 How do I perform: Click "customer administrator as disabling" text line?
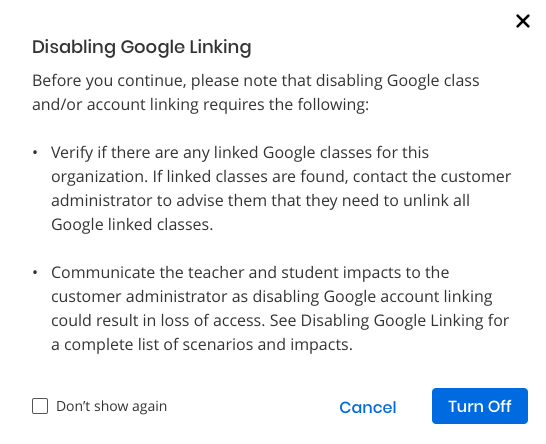(x=272, y=297)
